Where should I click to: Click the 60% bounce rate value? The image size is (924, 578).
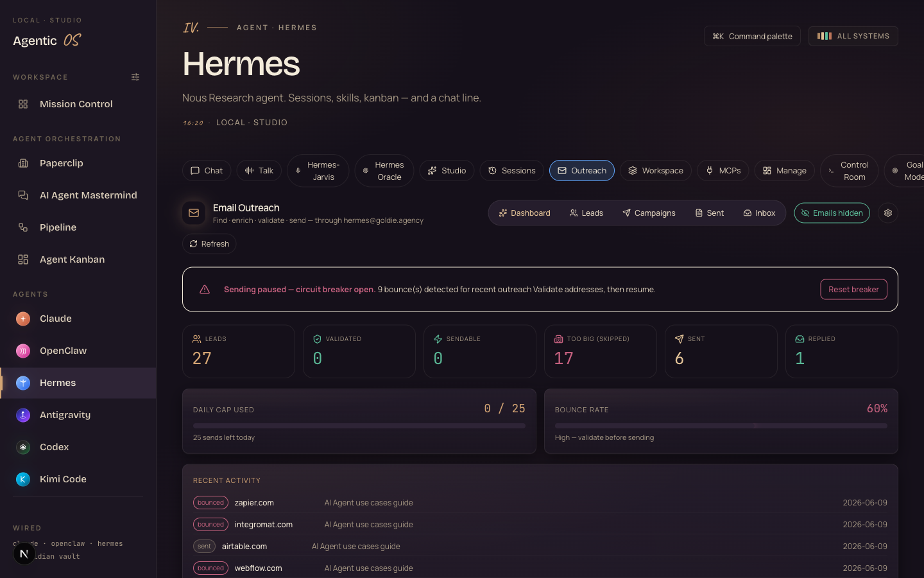(x=877, y=408)
